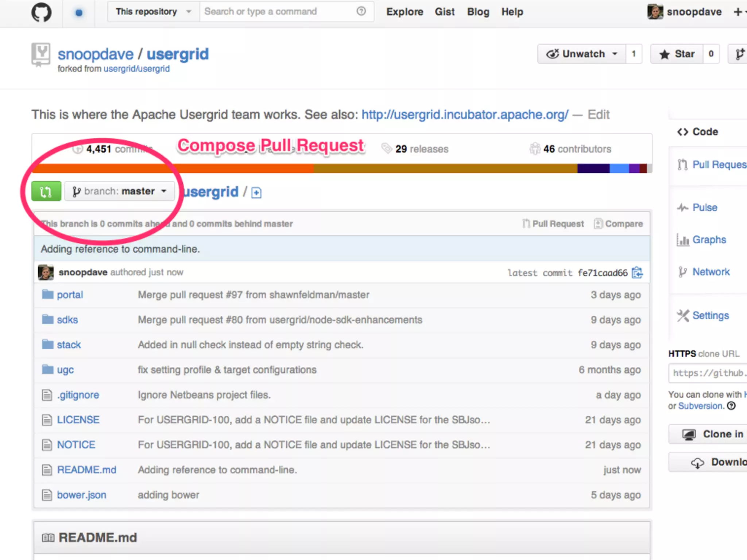Viewport: 747px width, 560px height.
Task: Copy the latest commit SHA via clipboard icon
Action: (x=637, y=273)
